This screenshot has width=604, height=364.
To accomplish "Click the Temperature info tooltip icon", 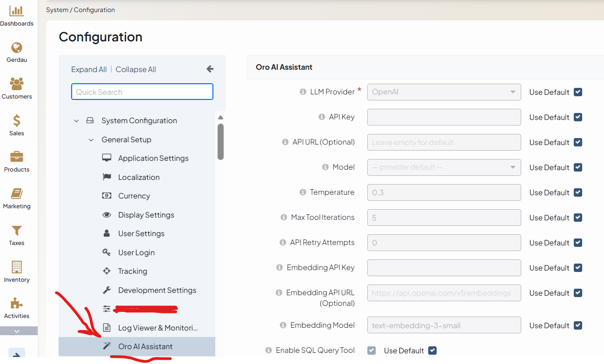I will 303,192.
